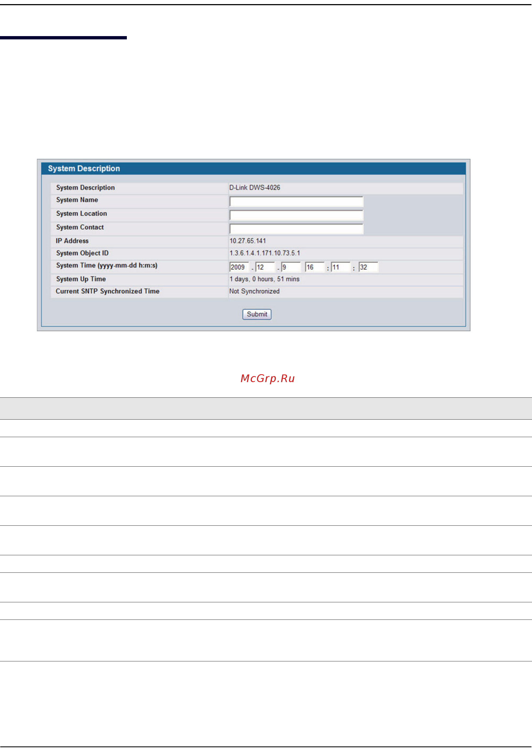Click the 'System Contact' label

coord(80,227)
